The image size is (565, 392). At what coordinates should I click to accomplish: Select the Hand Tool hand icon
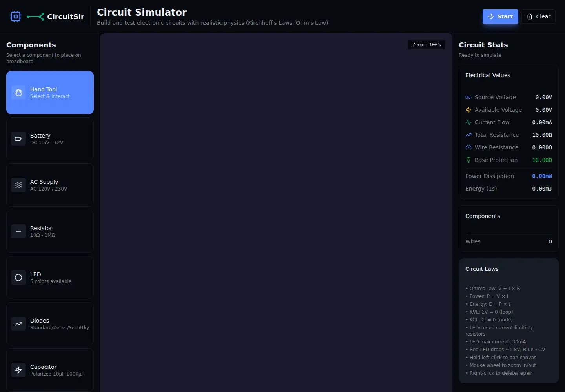[18, 93]
